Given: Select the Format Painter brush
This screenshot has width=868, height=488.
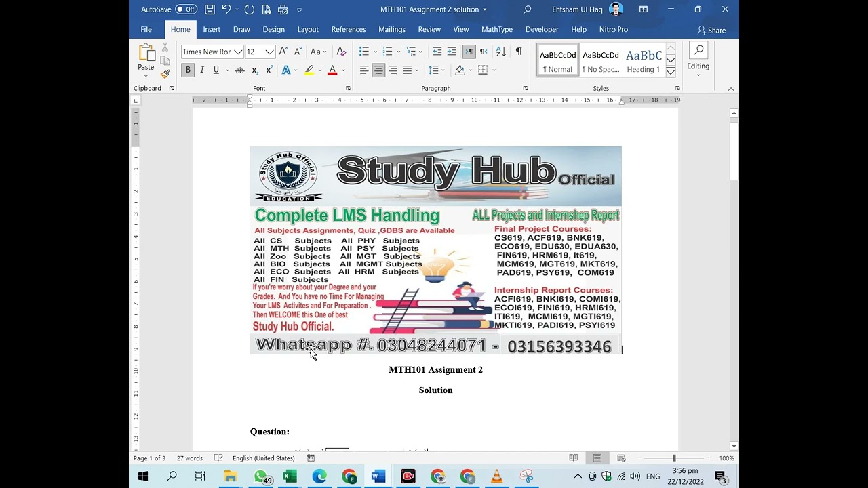Looking at the screenshot, I should (x=165, y=73).
